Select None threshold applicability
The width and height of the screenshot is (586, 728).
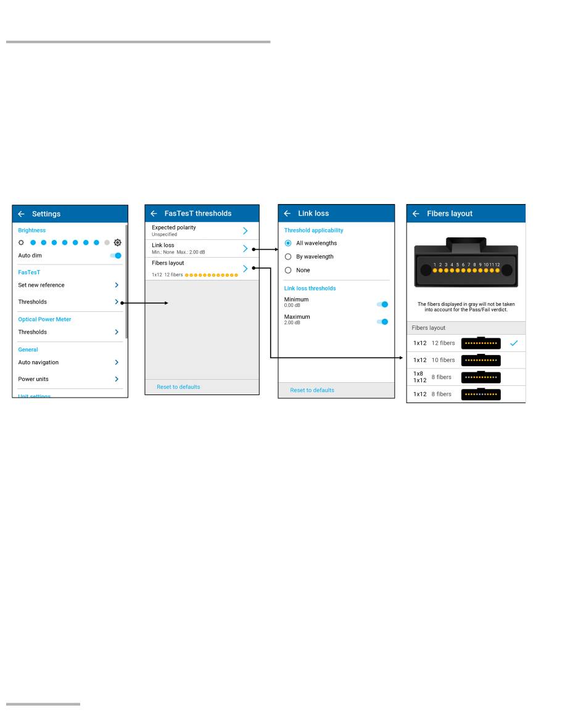[x=288, y=270]
